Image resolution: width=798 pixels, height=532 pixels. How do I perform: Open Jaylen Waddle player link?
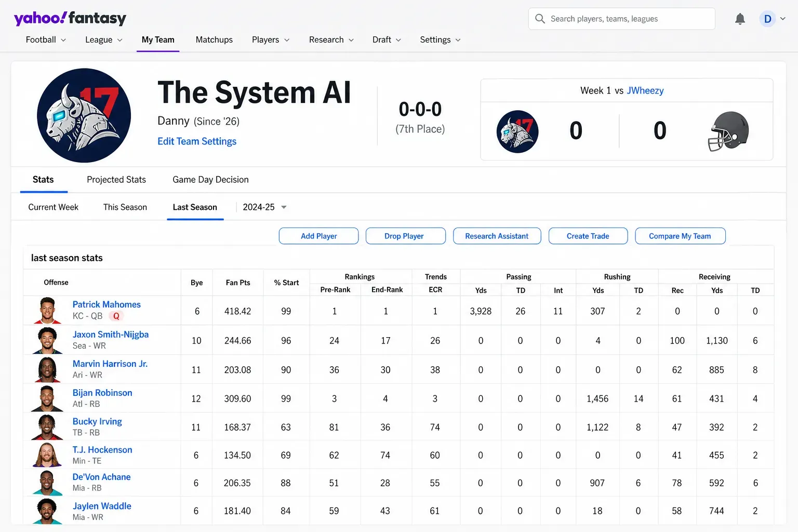coord(102,506)
